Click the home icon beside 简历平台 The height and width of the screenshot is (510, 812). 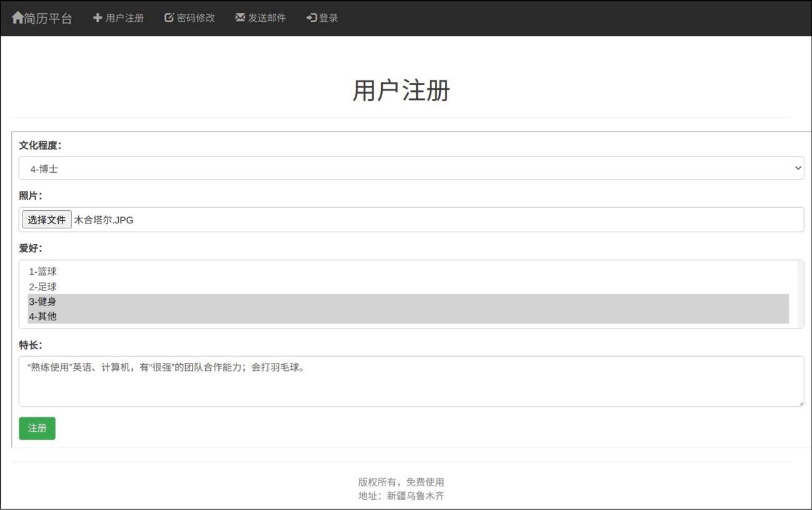[18, 18]
